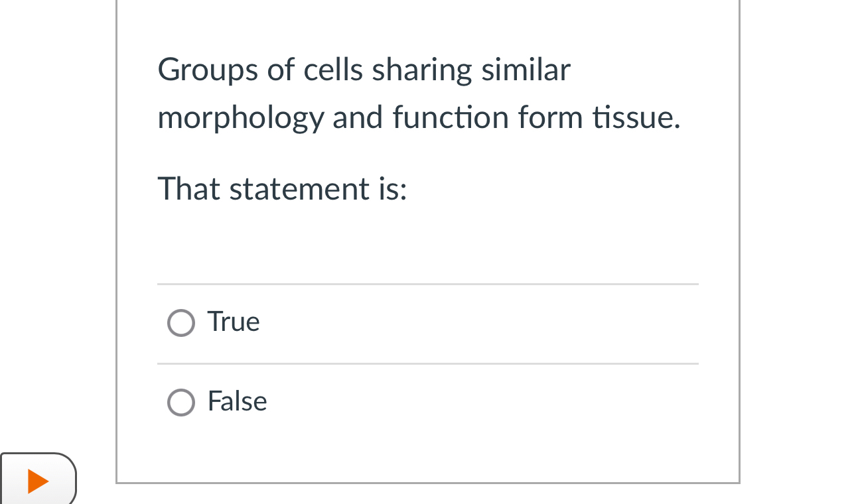856x504 pixels.
Task: Click the question statement text
Action: tap(418, 93)
